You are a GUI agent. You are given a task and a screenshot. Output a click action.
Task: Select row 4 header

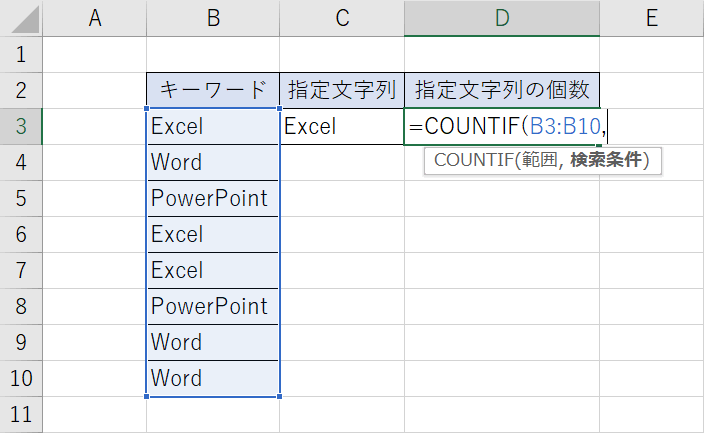tap(21, 162)
